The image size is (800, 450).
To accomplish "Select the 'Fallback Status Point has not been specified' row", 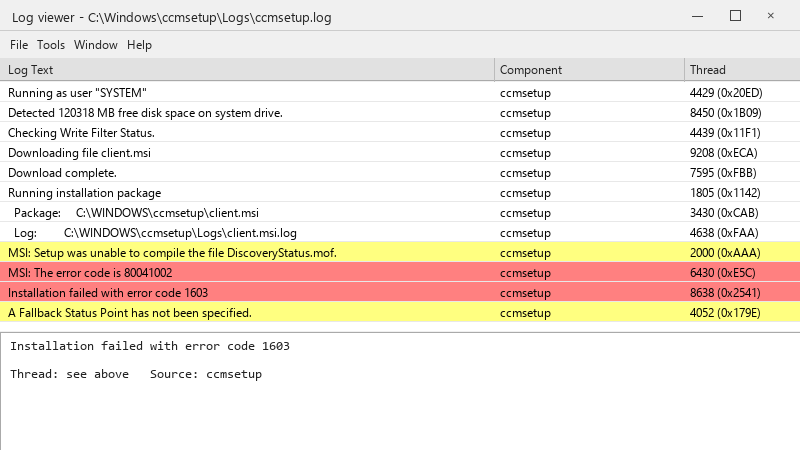I will pos(400,313).
